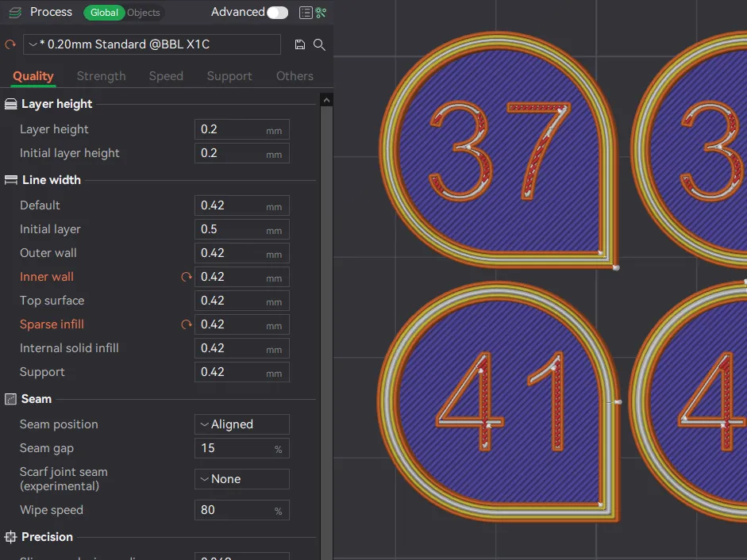The width and height of the screenshot is (747, 560).
Task: Edit the Inner wall line width field
Action: click(x=242, y=277)
